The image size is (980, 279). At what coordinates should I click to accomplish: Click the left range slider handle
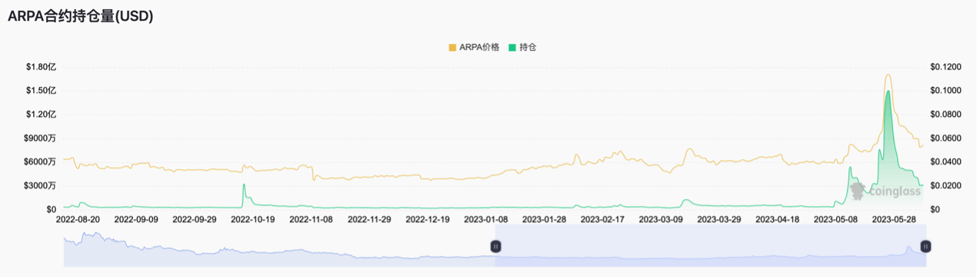pyautogui.click(x=495, y=246)
